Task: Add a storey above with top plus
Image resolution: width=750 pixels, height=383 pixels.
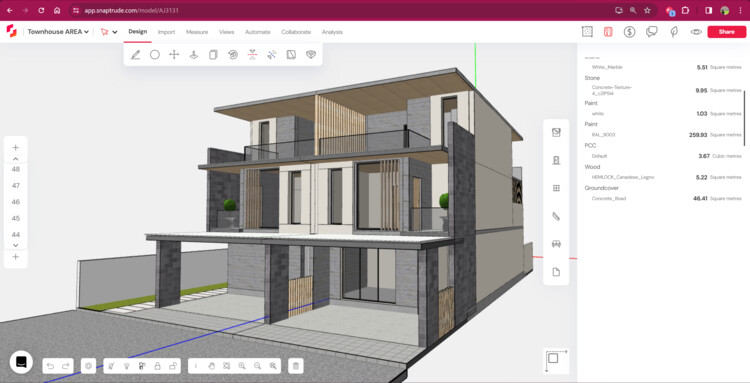Action: pos(15,148)
